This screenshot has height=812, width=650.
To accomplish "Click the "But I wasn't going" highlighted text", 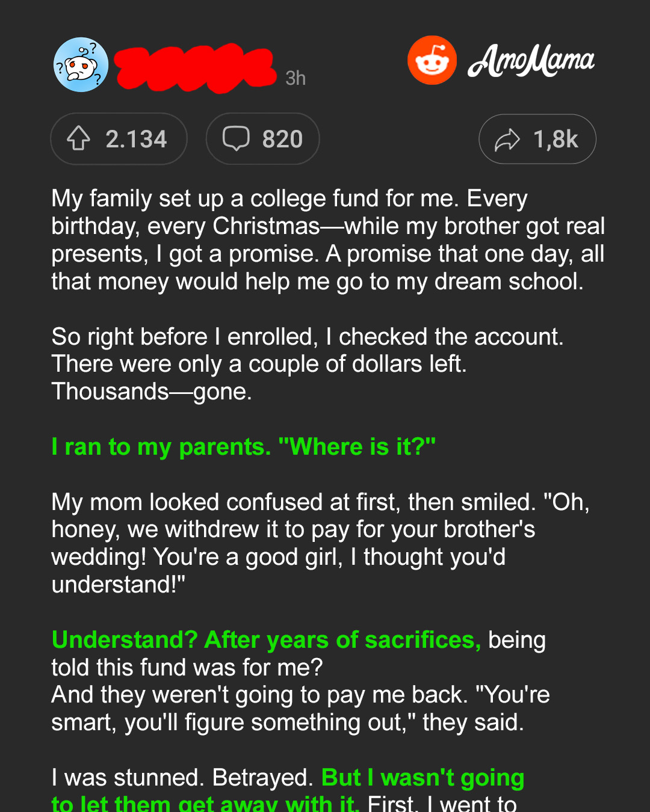I will (x=423, y=778).
